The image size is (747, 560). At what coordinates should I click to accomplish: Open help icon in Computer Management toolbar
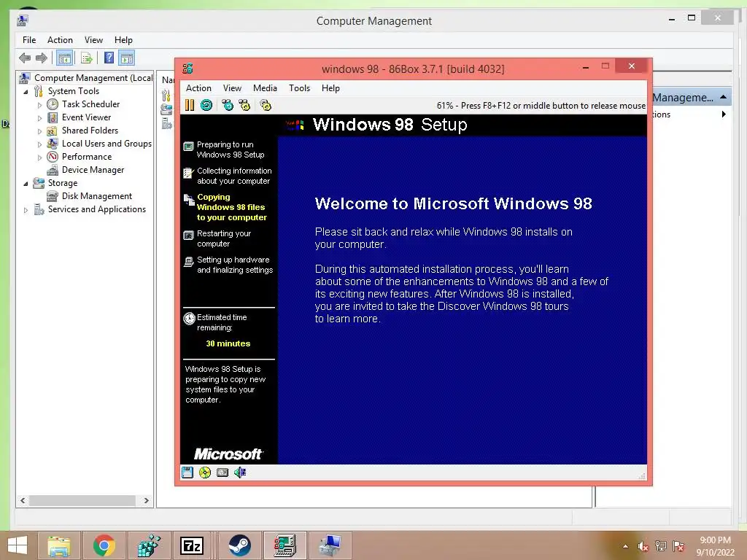(109, 58)
